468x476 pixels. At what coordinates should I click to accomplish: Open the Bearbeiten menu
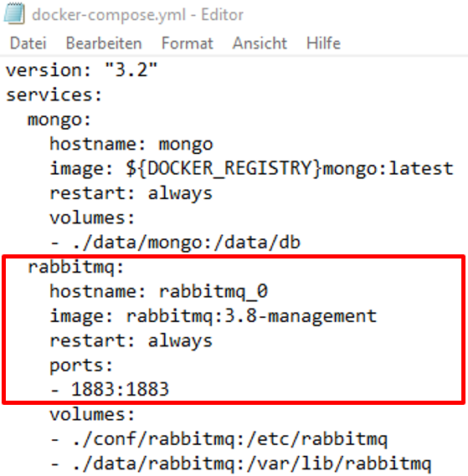(x=104, y=44)
